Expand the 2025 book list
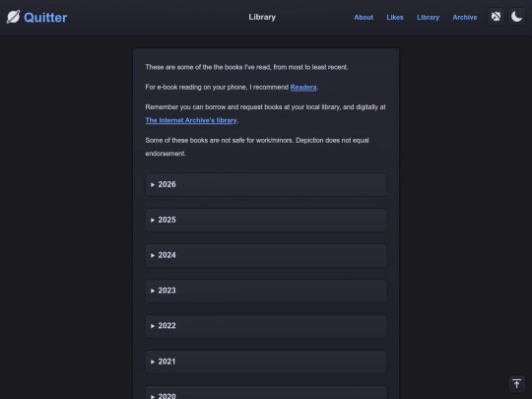Screen dimensions: 532x399 (x=266, y=220)
